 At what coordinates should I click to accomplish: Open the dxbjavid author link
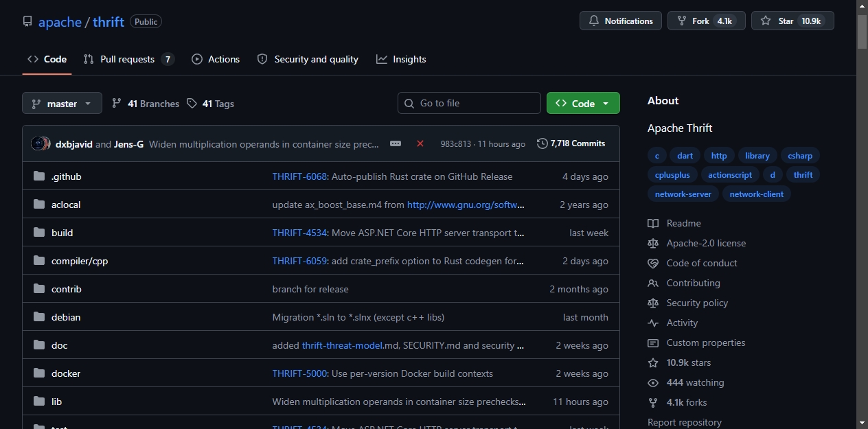[x=74, y=144]
